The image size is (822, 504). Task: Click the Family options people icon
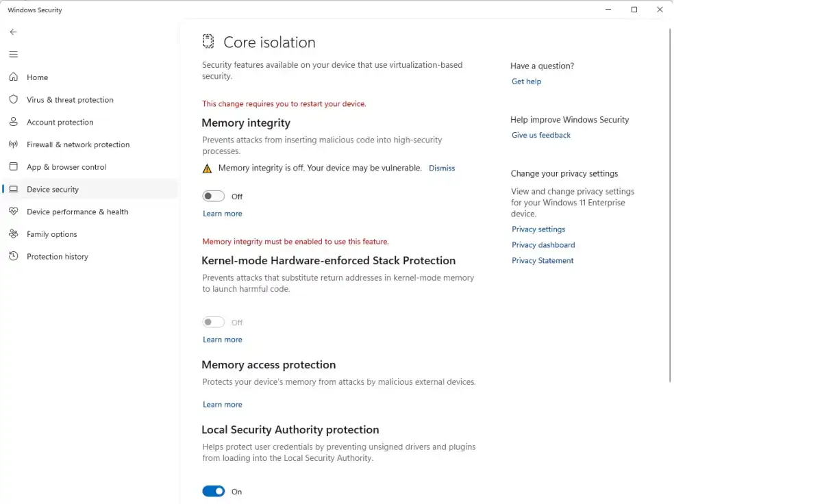tap(13, 234)
